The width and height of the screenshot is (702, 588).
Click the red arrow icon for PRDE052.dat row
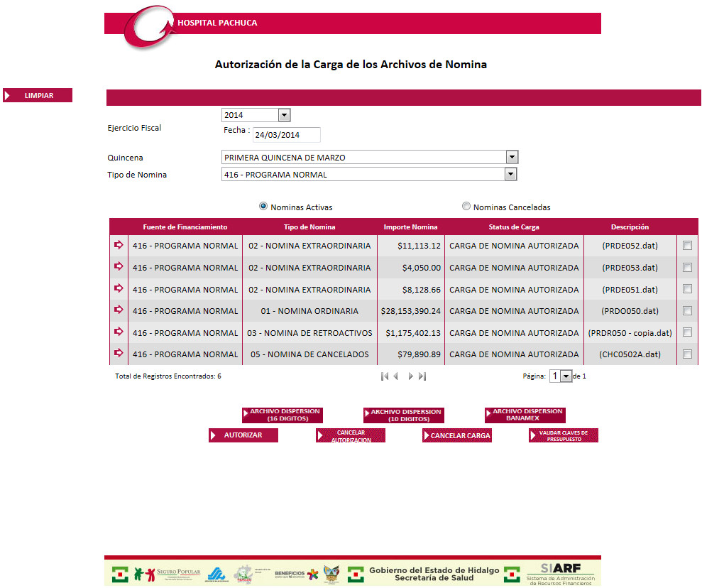tap(118, 246)
